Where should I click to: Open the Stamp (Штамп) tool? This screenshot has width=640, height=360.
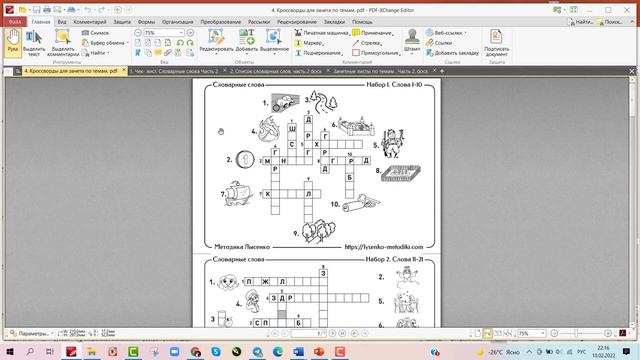(412, 42)
